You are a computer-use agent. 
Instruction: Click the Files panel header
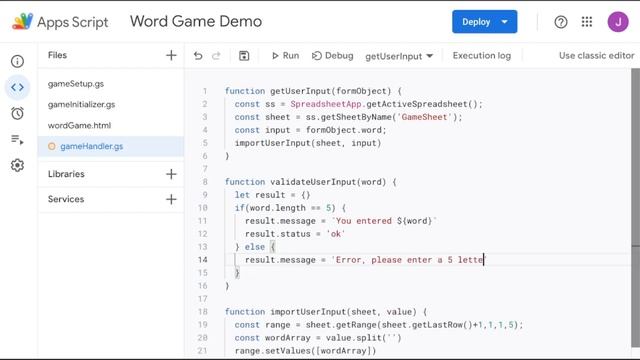pyautogui.click(x=57, y=55)
